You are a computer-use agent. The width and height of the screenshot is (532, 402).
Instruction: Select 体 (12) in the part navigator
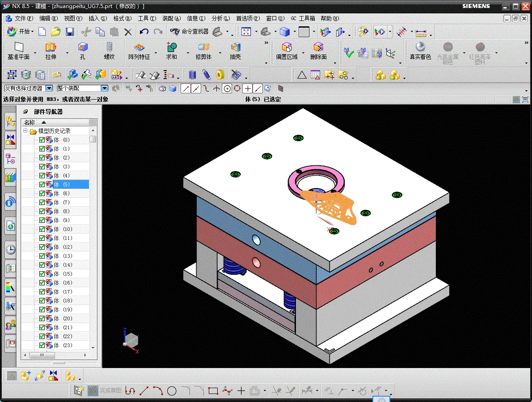63,247
